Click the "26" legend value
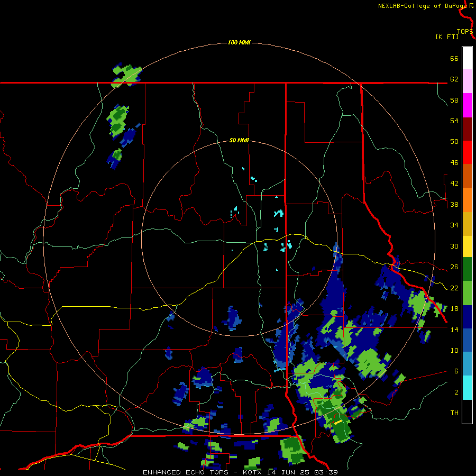 click(x=454, y=267)
